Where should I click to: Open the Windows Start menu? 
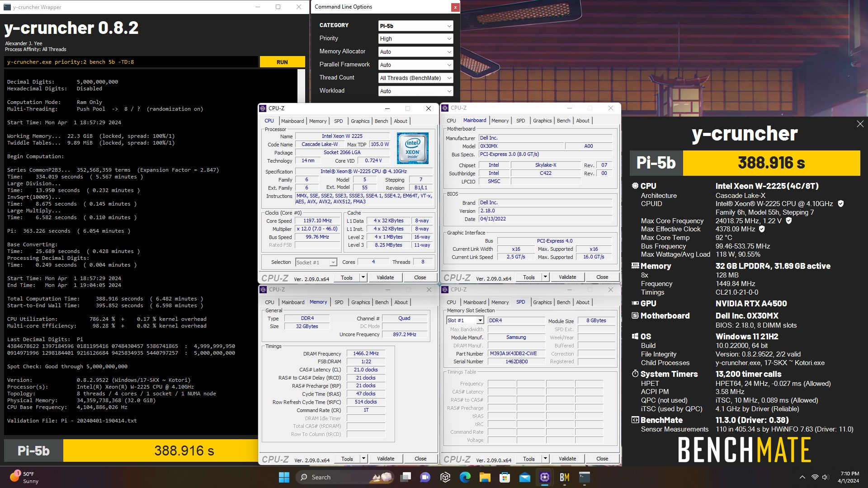[x=284, y=477]
